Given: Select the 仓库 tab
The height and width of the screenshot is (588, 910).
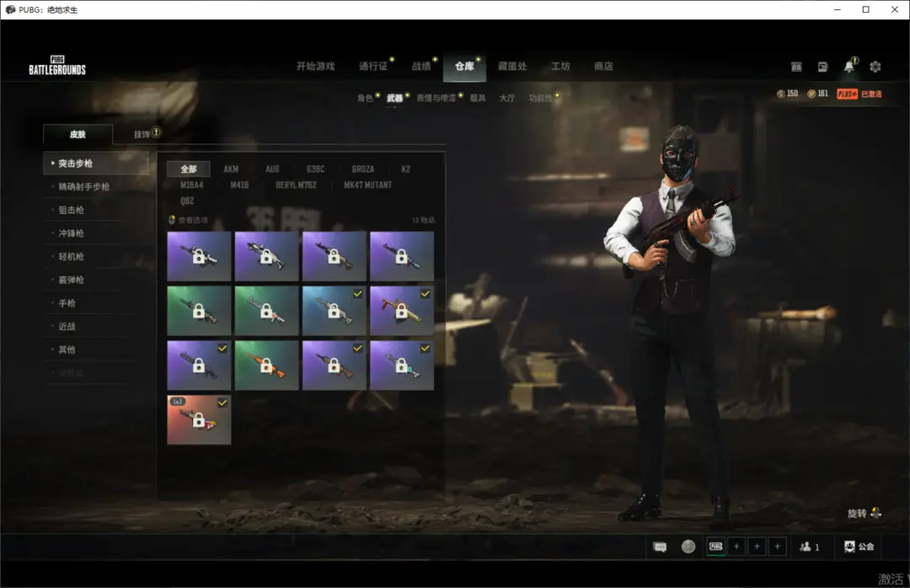Looking at the screenshot, I should [x=464, y=67].
